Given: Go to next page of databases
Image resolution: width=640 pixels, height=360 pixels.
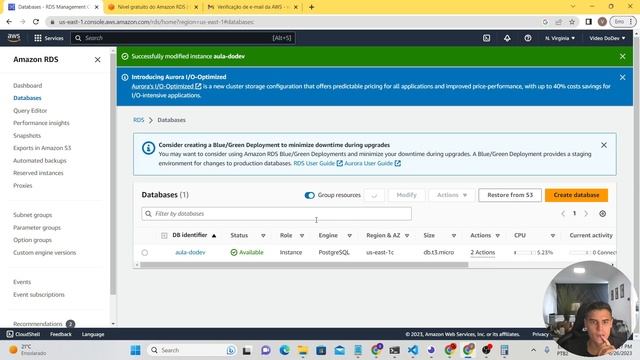Looking at the screenshot, I should 586,213.
